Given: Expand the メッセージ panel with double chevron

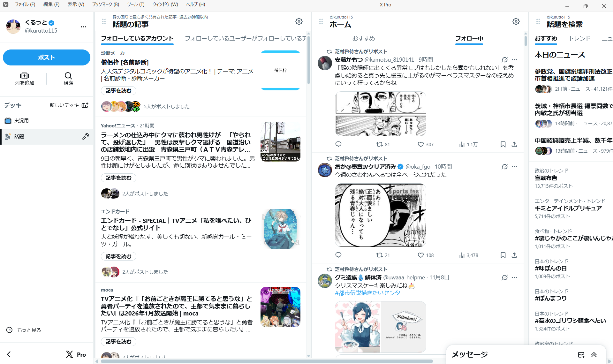Looking at the screenshot, I should click(594, 355).
